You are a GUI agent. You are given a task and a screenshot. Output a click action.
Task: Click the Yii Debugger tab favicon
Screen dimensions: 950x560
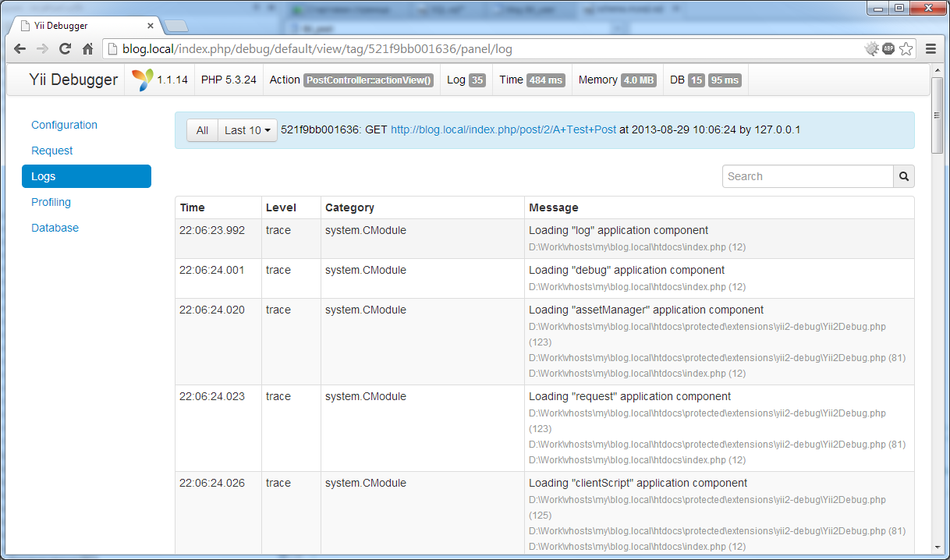(25, 26)
